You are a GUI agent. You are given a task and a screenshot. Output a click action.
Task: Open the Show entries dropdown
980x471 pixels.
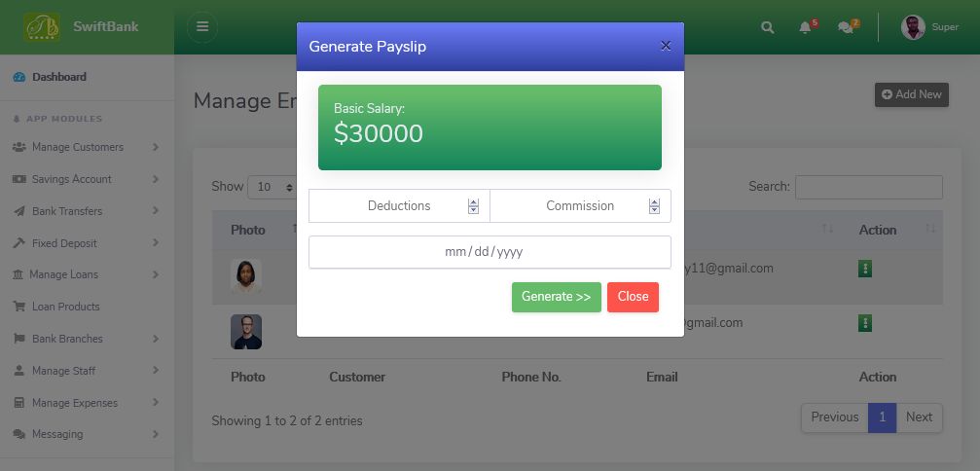tap(275, 187)
